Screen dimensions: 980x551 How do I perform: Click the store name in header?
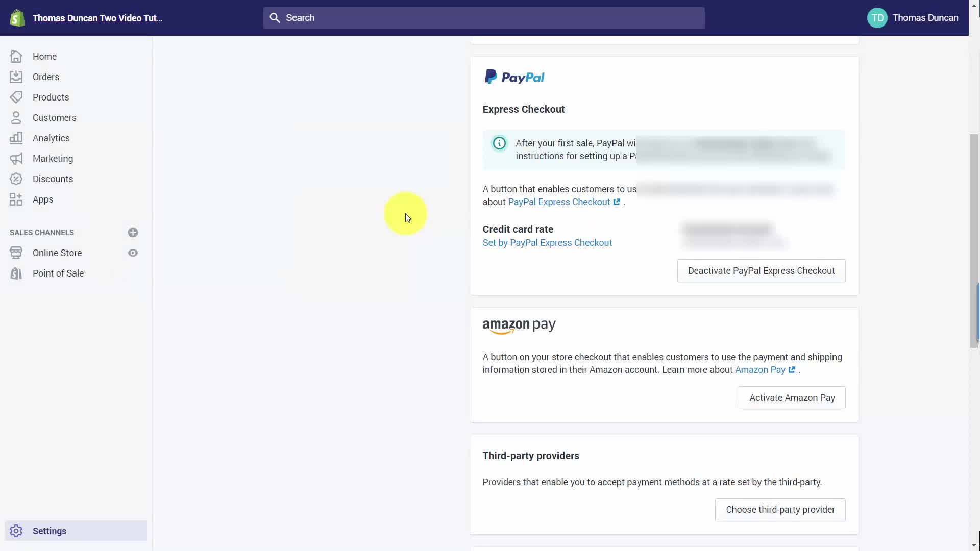tap(97, 18)
